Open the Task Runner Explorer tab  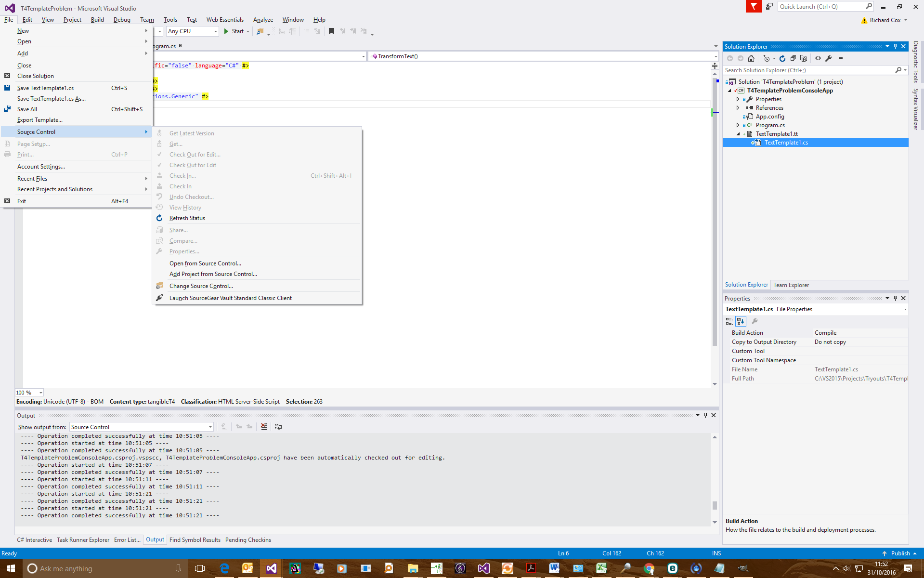point(83,540)
